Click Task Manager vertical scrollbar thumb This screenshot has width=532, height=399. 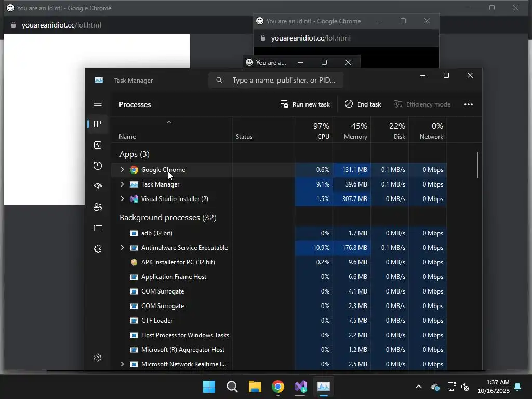[478, 165]
